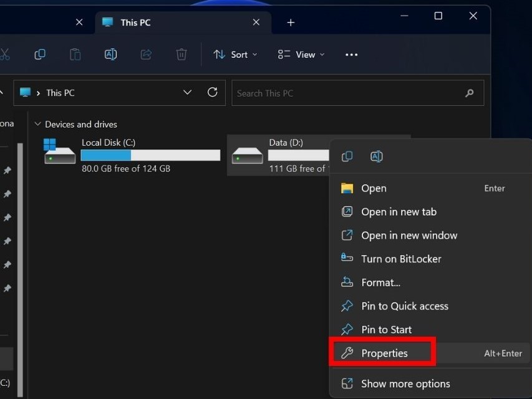Click the Paste icon in the toolbar
Viewport: 532px width, 399px height.
(x=75, y=54)
